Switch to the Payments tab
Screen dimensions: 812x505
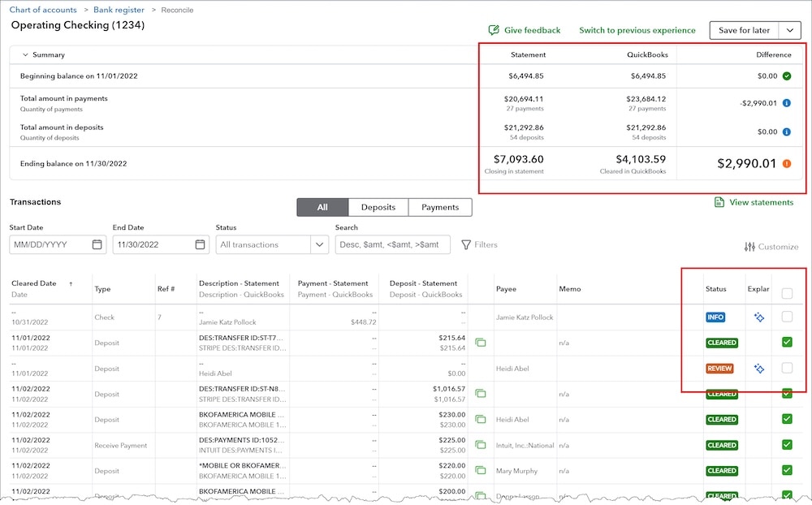point(440,207)
